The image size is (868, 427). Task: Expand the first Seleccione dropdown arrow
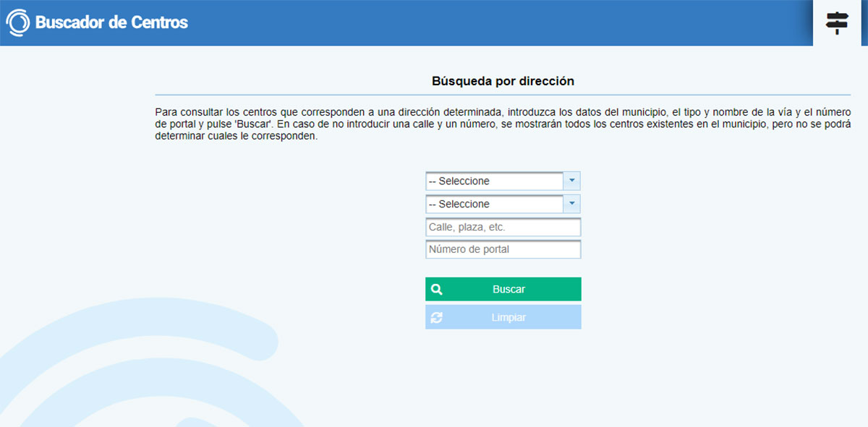[x=571, y=181]
